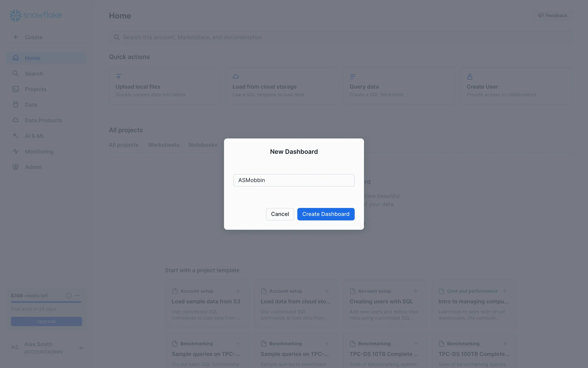
Task: Add the Load sample data from S3 template
Action: point(238,291)
